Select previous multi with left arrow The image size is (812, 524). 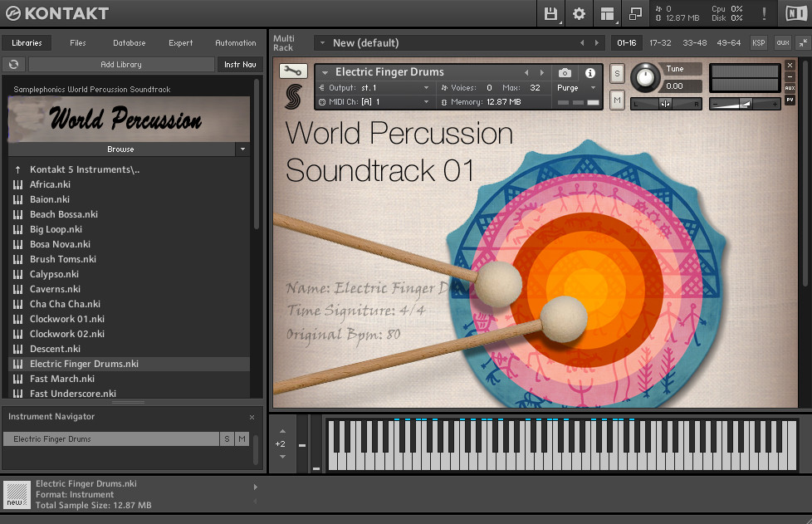tap(582, 43)
